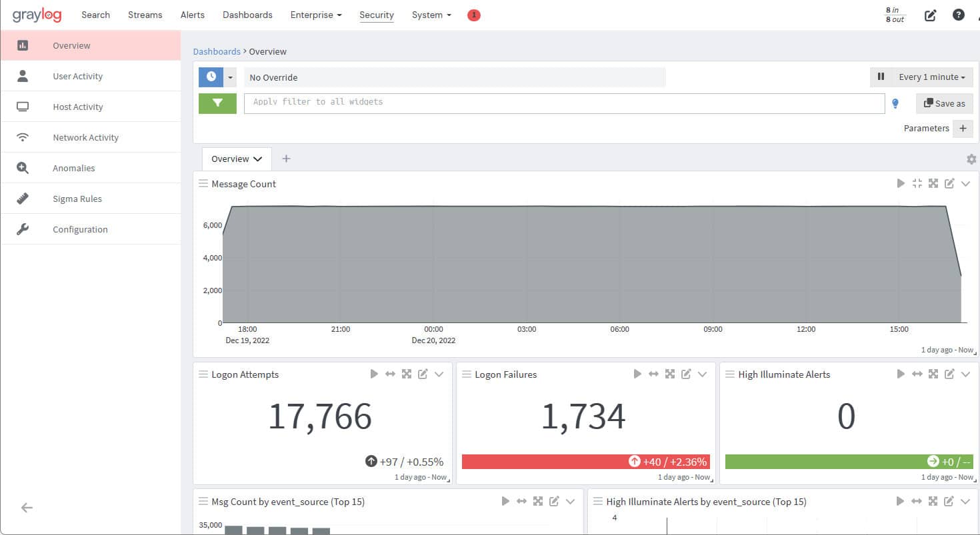
Task: Click the 8 in / 8 out throughput indicator
Action: click(x=895, y=15)
